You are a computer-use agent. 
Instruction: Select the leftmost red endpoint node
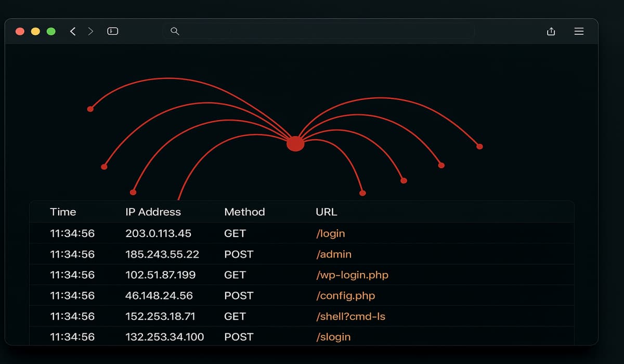click(91, 108)
